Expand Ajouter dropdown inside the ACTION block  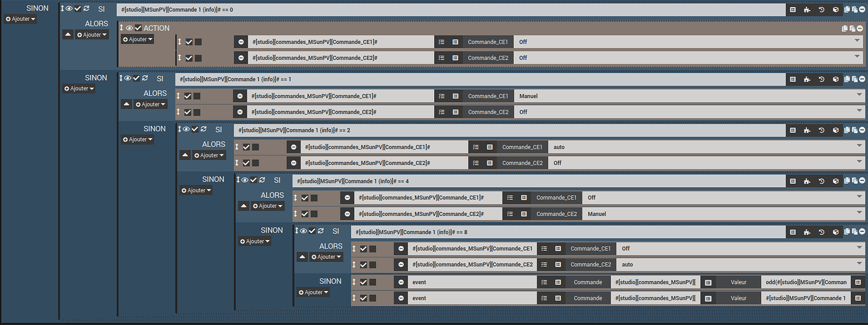tap(137, 39)
